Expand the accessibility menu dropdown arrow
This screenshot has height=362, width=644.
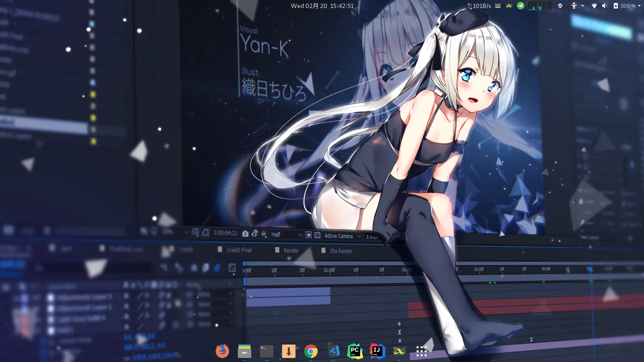point(583,6)
